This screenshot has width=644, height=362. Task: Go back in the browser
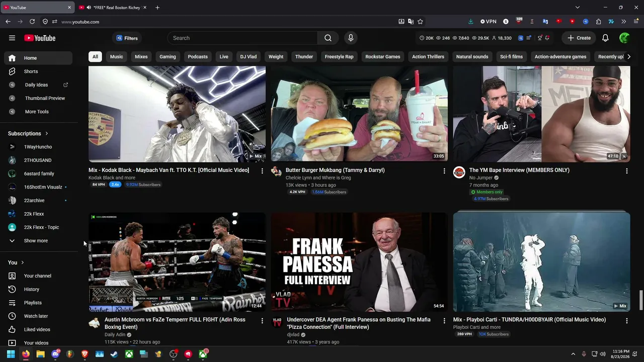[8, 22]
